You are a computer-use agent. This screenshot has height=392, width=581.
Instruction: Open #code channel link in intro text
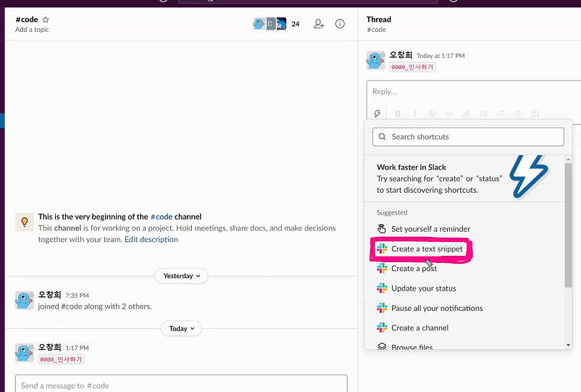[162, 217]
